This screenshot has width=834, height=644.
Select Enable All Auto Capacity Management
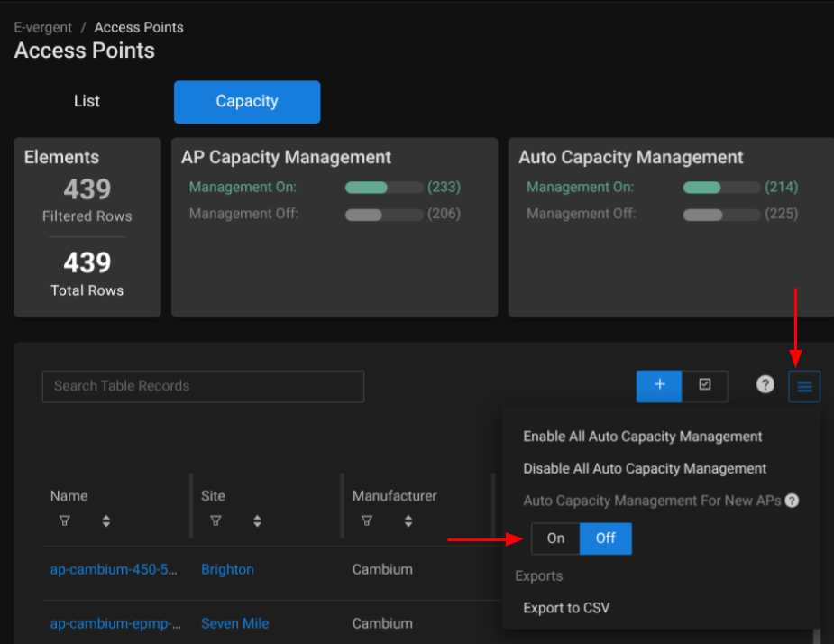pos(643,437)
